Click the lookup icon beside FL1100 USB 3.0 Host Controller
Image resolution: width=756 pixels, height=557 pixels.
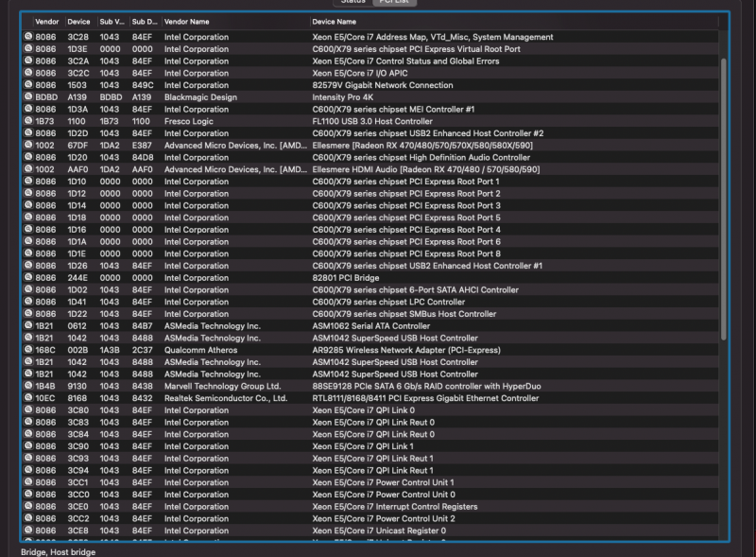coord(28,121)
